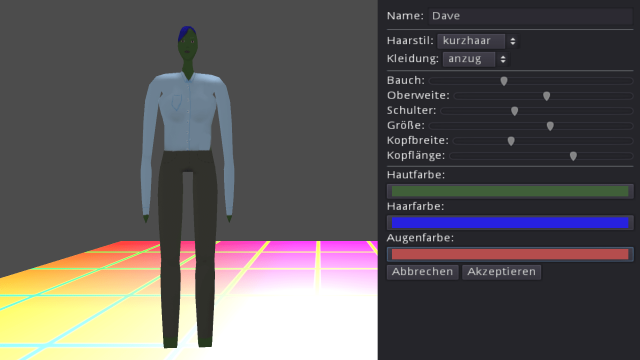Click the Name input field containing Dave
This screenshot has width=640, height=360.
tap(530, 16)
